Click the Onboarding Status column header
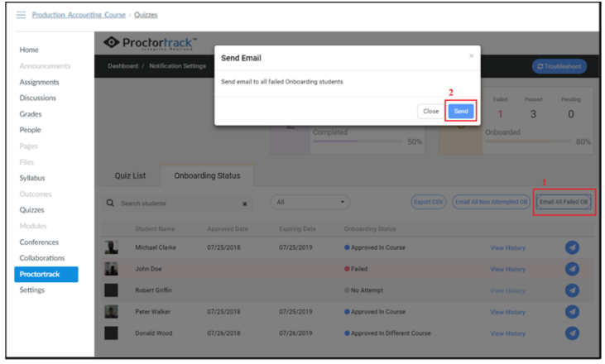This screenshot has width=605, height=364. [370, 229]
